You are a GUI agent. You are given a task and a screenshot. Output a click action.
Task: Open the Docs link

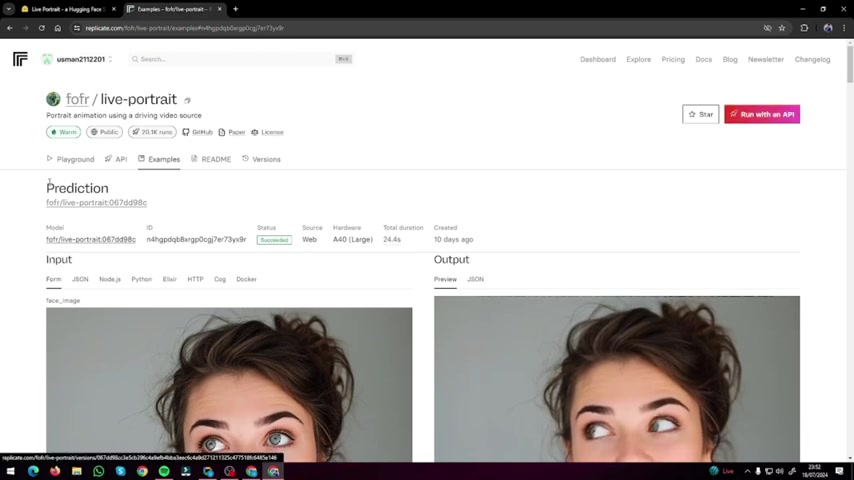[x=703, y=59]
